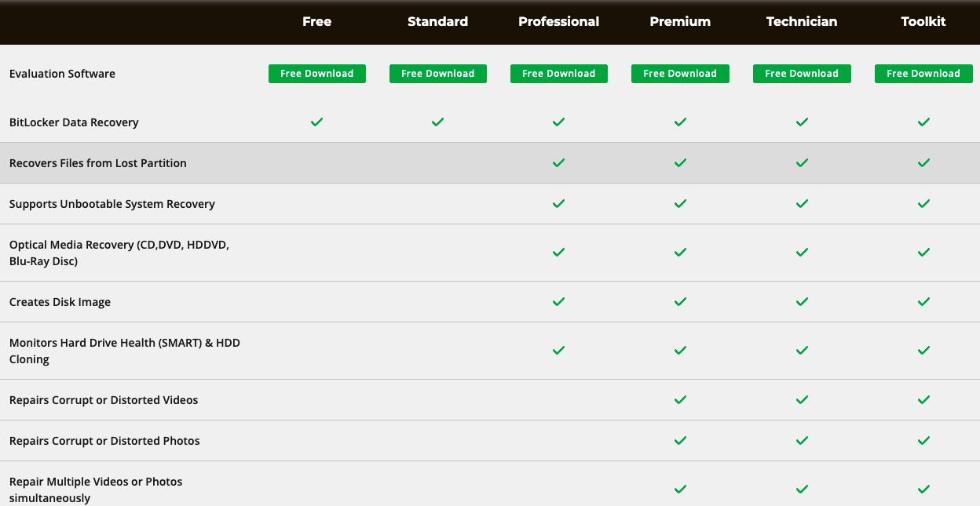Viewport: 980px width, 506px height.
Task: Click Optical Media Recovery checkmark under Technician
Action: coord(802,253)
